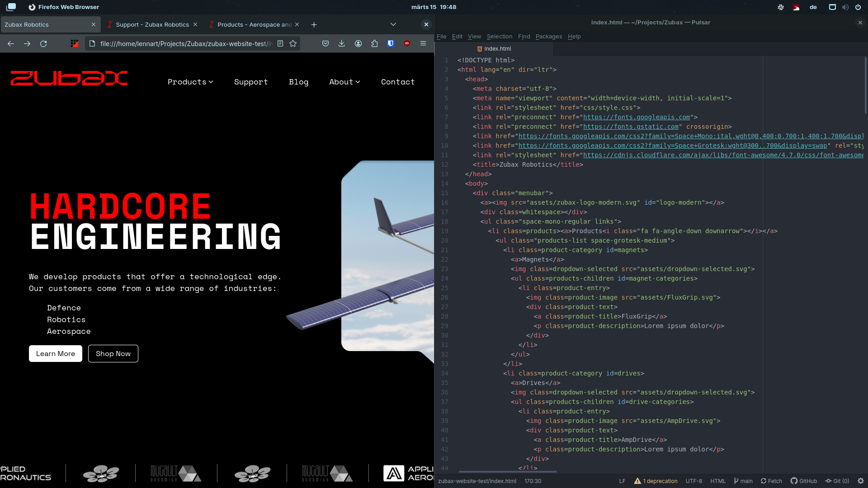Switch the de keyboard layout indicator

[x=813, y=7]
